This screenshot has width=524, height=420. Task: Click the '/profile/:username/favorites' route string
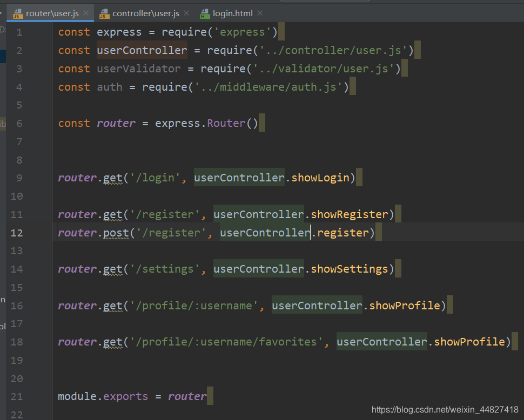[x=226, y=342]
